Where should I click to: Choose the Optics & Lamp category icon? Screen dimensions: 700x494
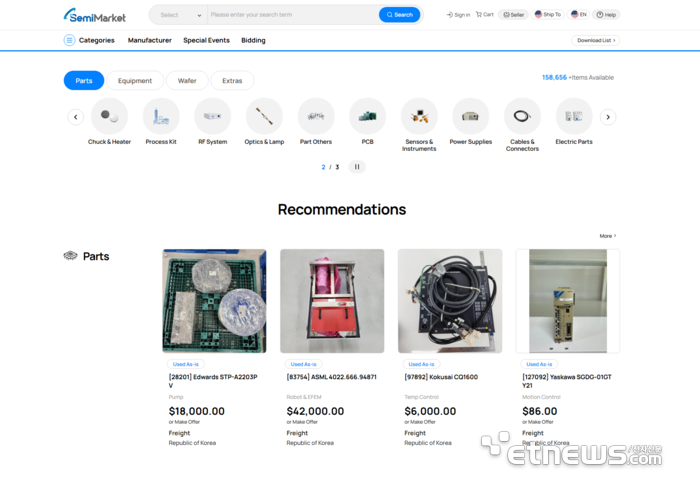264,116
